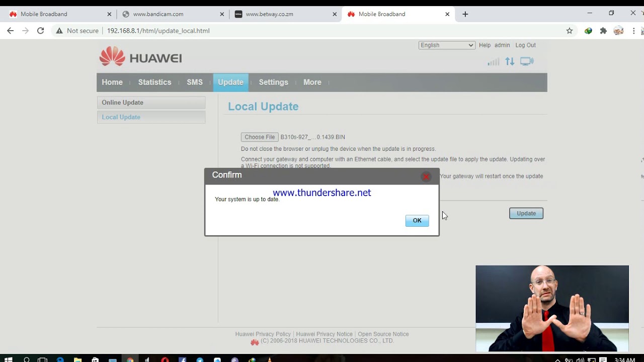
Task: Click the browser forward arrow
Action: pos(26,31)
